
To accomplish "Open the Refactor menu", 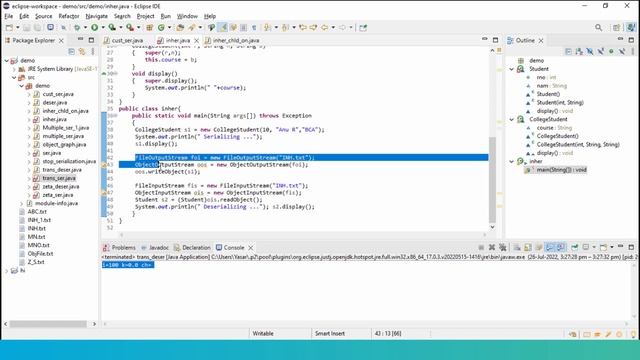I will (x=69, y=16).
